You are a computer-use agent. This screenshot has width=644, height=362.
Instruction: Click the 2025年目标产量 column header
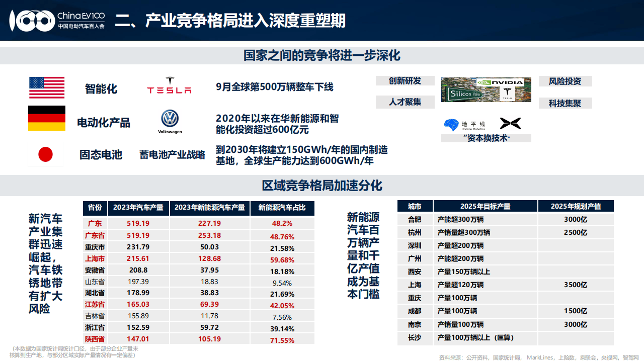[485, 206]
